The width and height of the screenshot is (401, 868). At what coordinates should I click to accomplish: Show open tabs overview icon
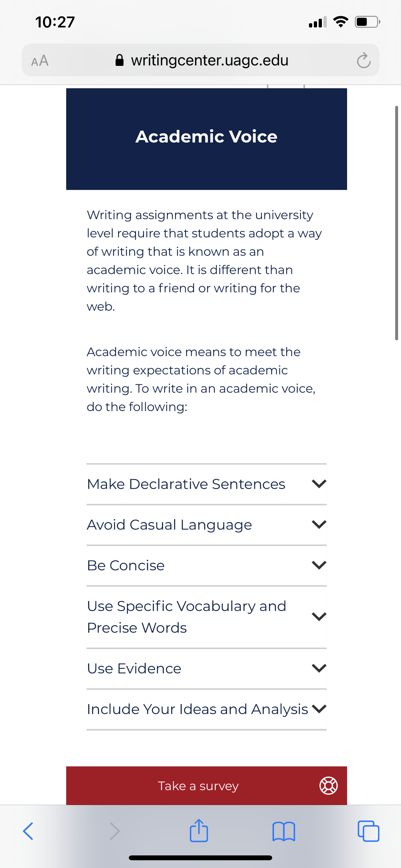[368, 831]
